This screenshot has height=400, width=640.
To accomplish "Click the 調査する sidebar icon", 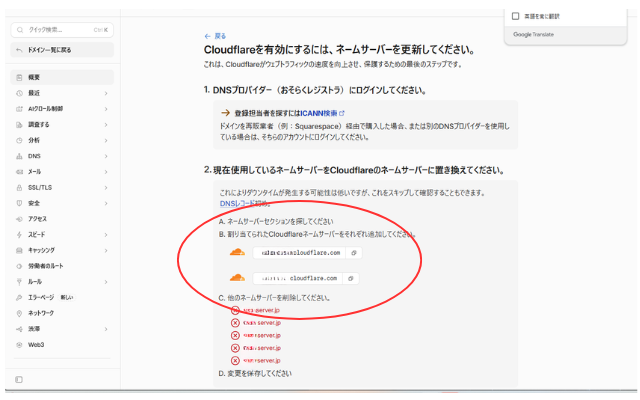I will (19, 125).
